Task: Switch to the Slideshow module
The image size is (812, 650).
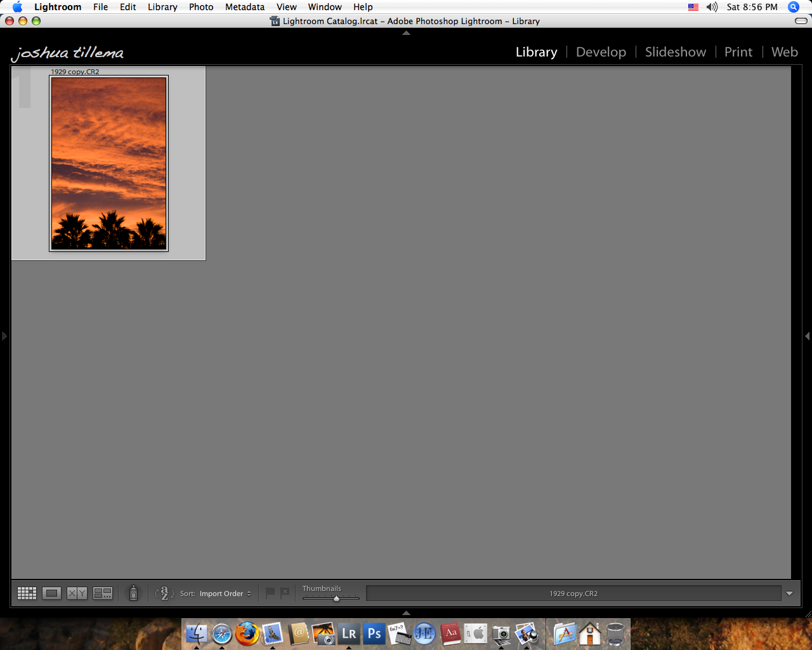Action: (676, 52)
